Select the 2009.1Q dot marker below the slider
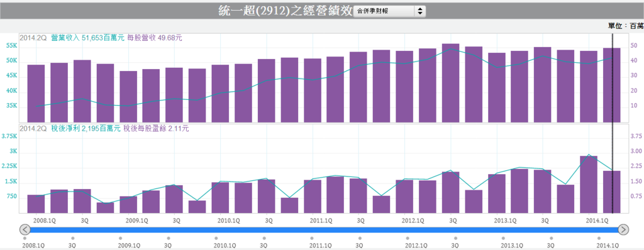Viewport: 644px width, 250px height. pos(120,238)
